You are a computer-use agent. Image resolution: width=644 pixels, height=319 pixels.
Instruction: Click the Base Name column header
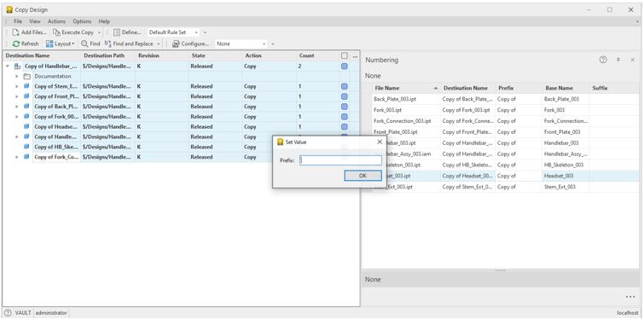(x=566, y=88)
